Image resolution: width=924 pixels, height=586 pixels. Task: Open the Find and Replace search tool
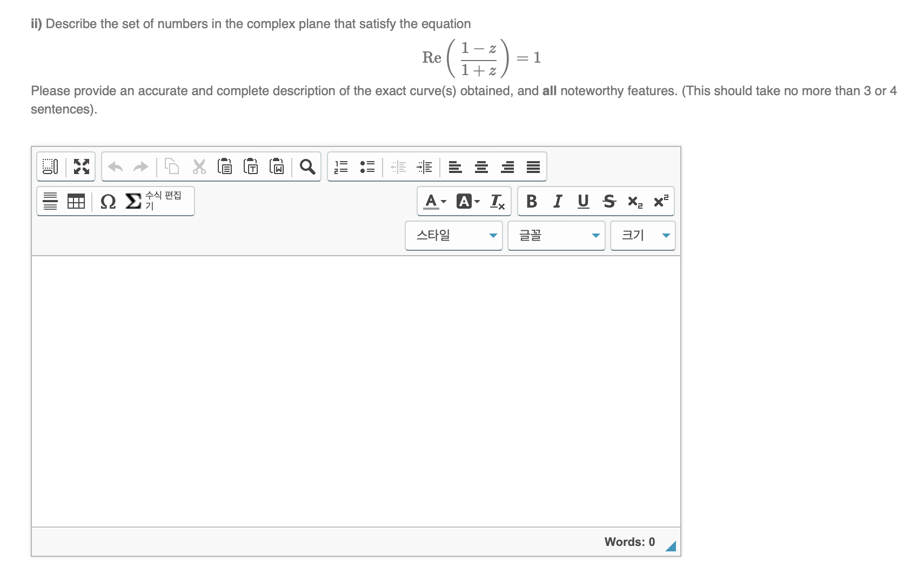[x=307, y=167]
